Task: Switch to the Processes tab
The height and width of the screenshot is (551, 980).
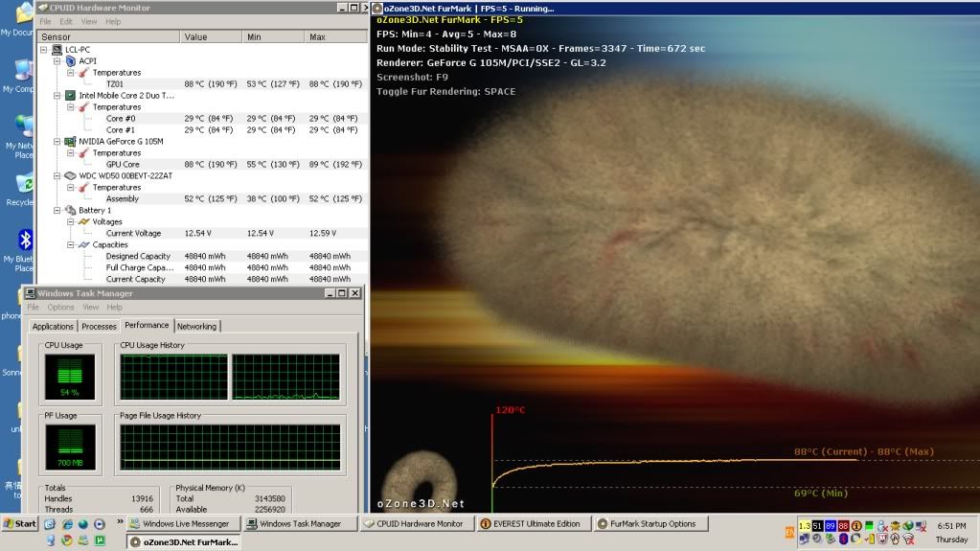Action: click(99, 327)
